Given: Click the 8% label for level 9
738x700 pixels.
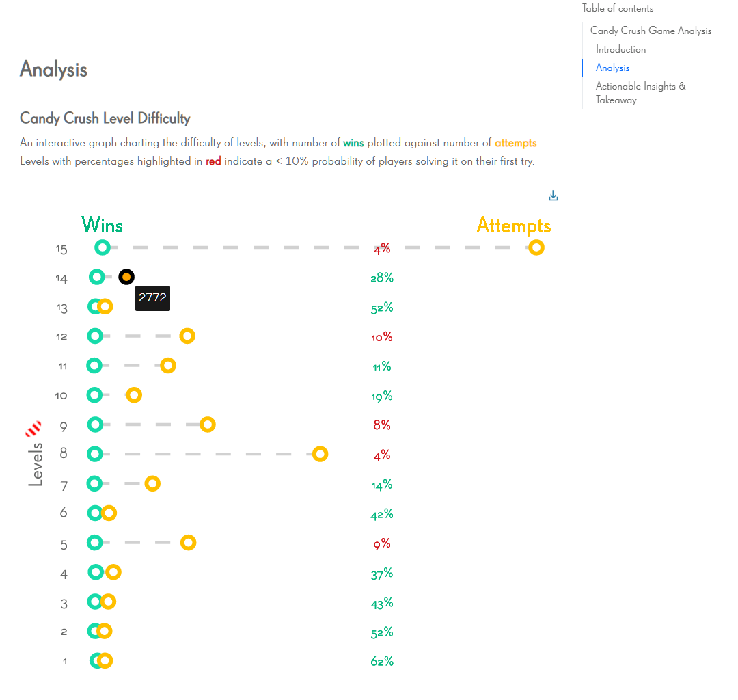Looking at the screenshot, I should 382,425.
